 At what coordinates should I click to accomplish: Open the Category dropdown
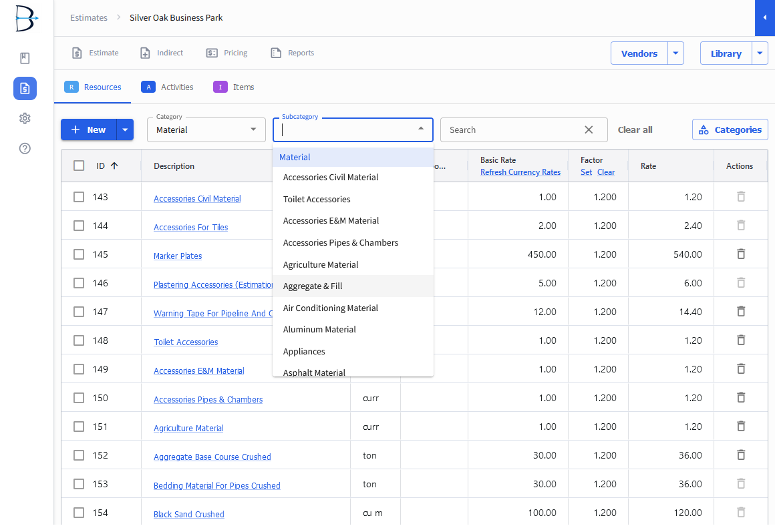click(206, 129)
